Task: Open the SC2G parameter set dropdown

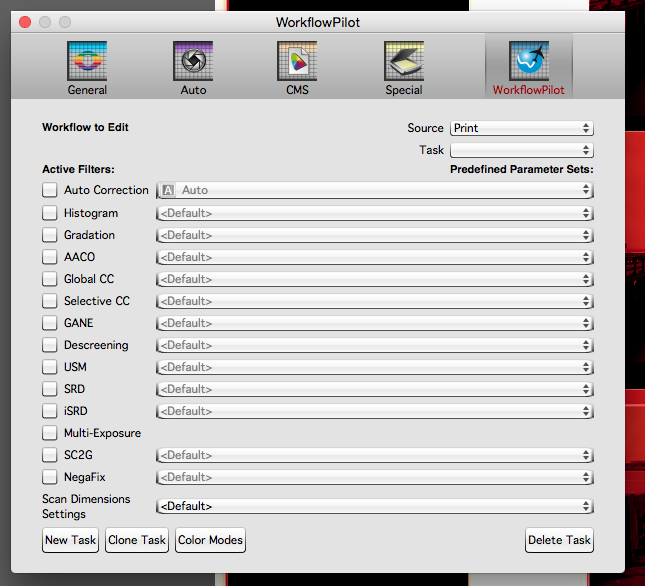Action: (x=374, y=455)
